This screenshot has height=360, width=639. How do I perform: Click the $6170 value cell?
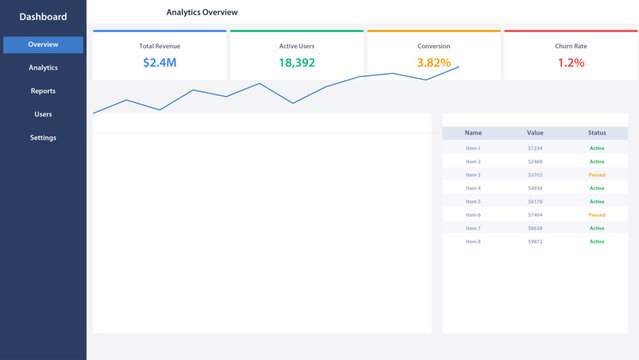(535, 202)
